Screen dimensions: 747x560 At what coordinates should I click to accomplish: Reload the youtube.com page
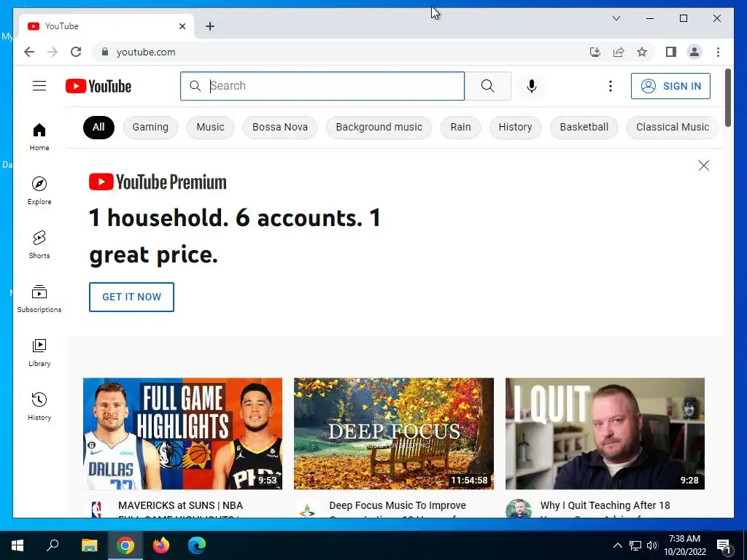click(76, 52)
